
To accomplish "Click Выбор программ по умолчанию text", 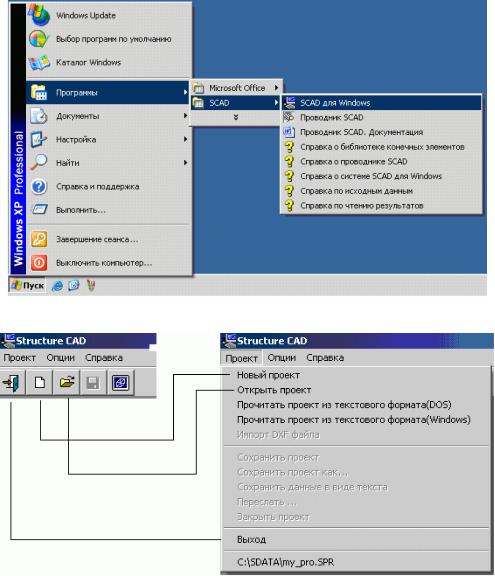I will point(113,39).
